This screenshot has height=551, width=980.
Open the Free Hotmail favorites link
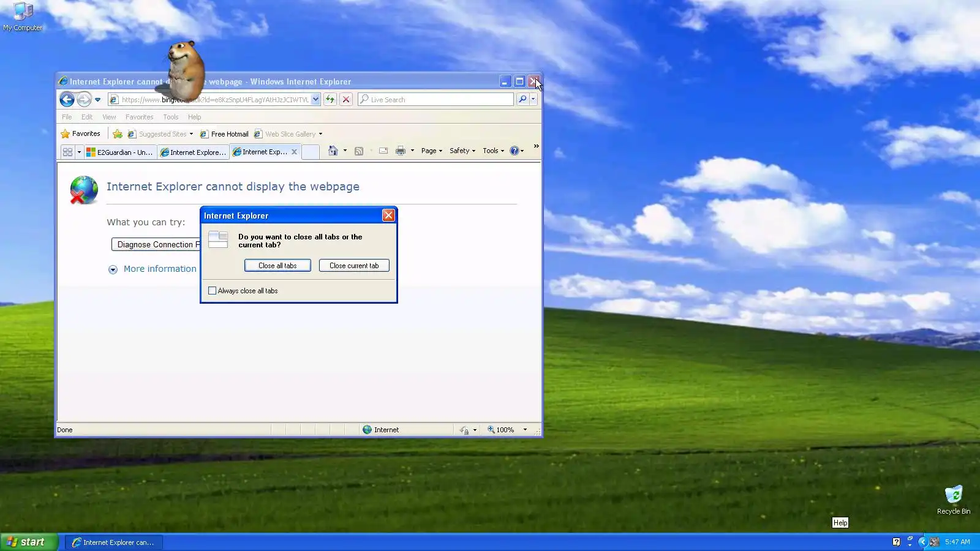(x=224, y=134)
